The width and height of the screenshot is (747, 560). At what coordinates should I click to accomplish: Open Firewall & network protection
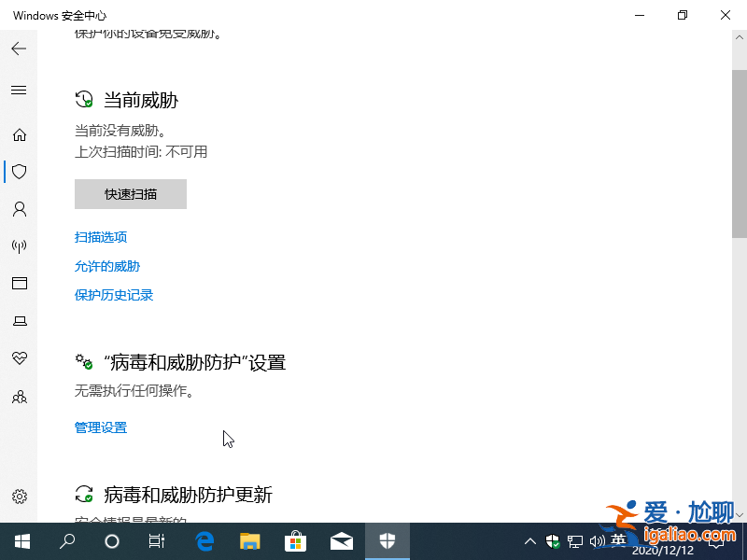[x=19, y=246]
